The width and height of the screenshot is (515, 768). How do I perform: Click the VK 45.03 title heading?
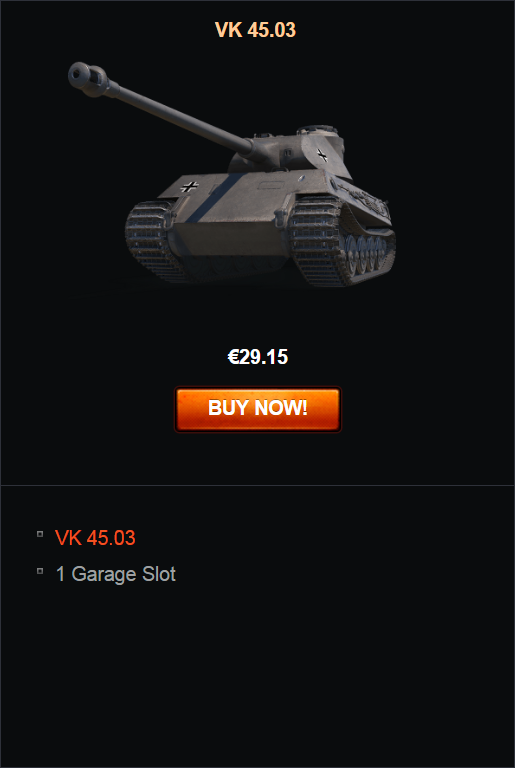tap(255, 30)
